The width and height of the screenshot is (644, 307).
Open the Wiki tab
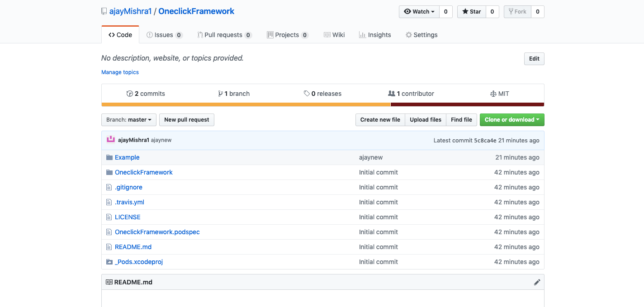coord(334,35)
